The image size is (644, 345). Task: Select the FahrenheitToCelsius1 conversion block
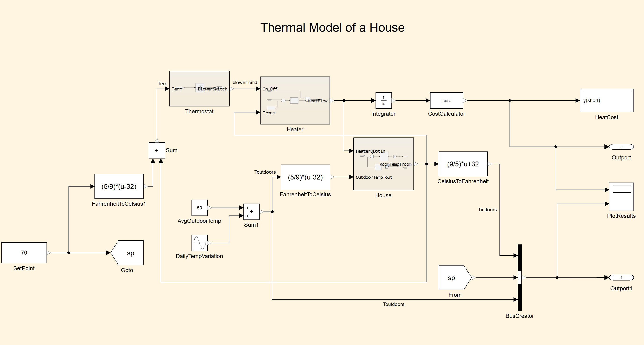[119, 186]
